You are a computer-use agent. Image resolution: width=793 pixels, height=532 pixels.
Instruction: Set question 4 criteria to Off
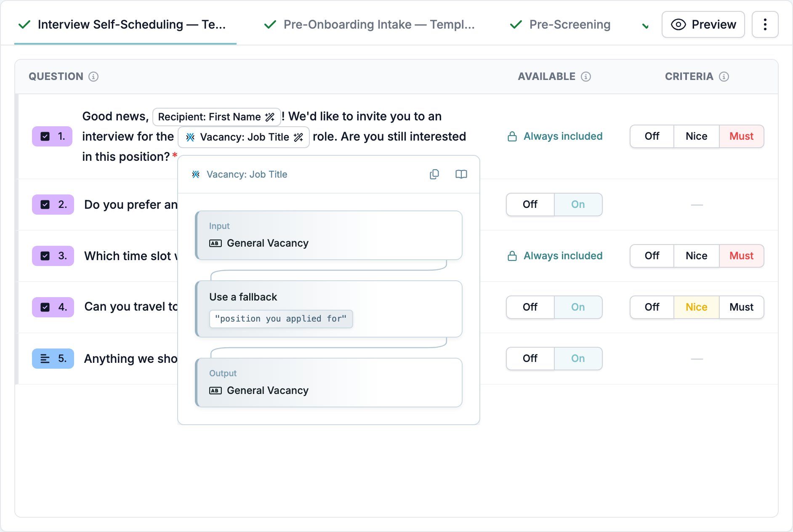click(652, 307)
